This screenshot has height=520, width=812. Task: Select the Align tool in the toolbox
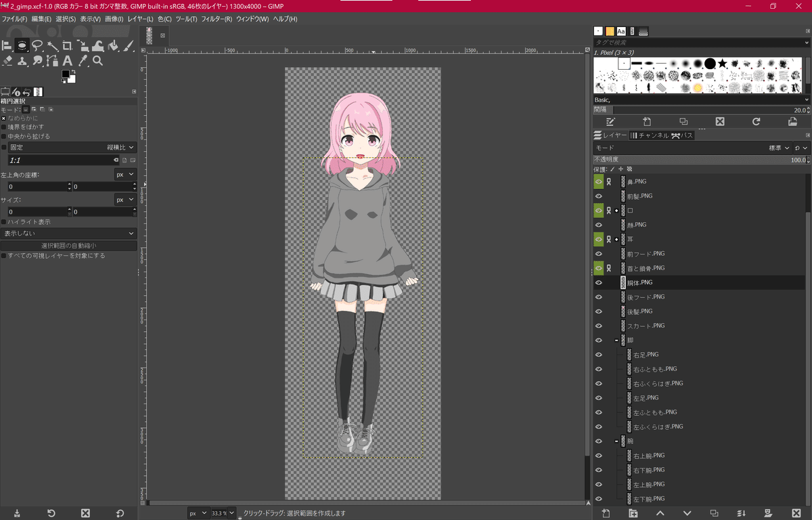click(x=7, y=46)
